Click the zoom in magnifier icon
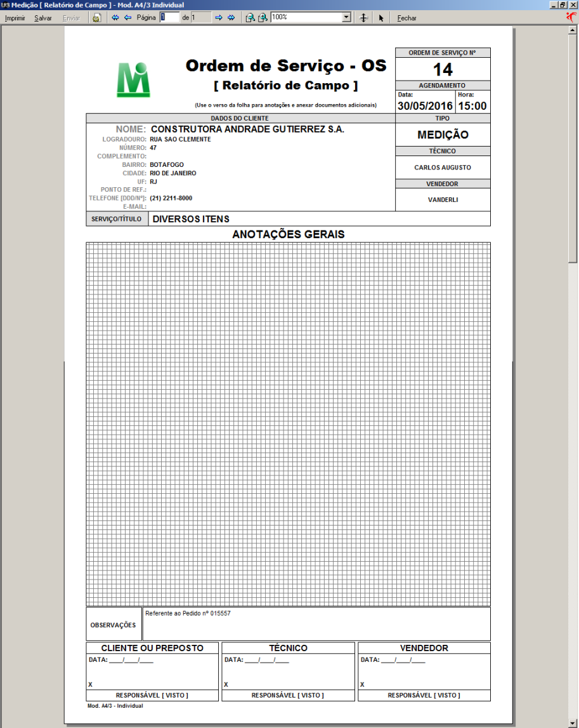Image resolution: width=579 pixels, height=728 pixels. (x=263, y=18)
